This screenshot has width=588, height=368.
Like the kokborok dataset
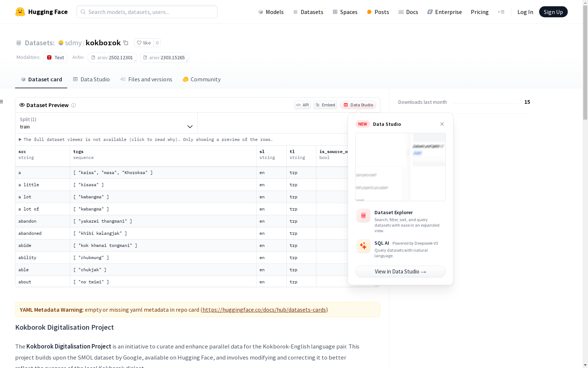point(144,43)
